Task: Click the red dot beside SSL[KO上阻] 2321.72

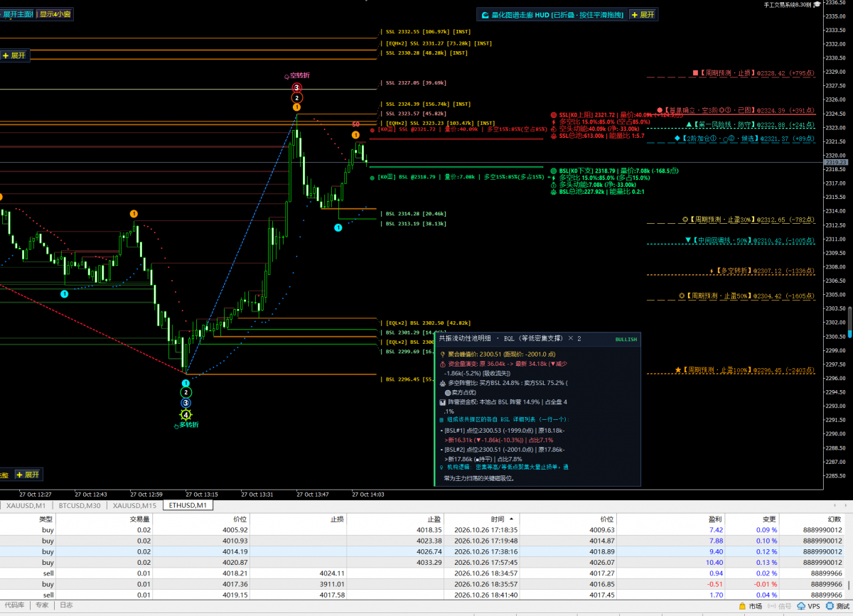Action: click(x=554, y=114)
